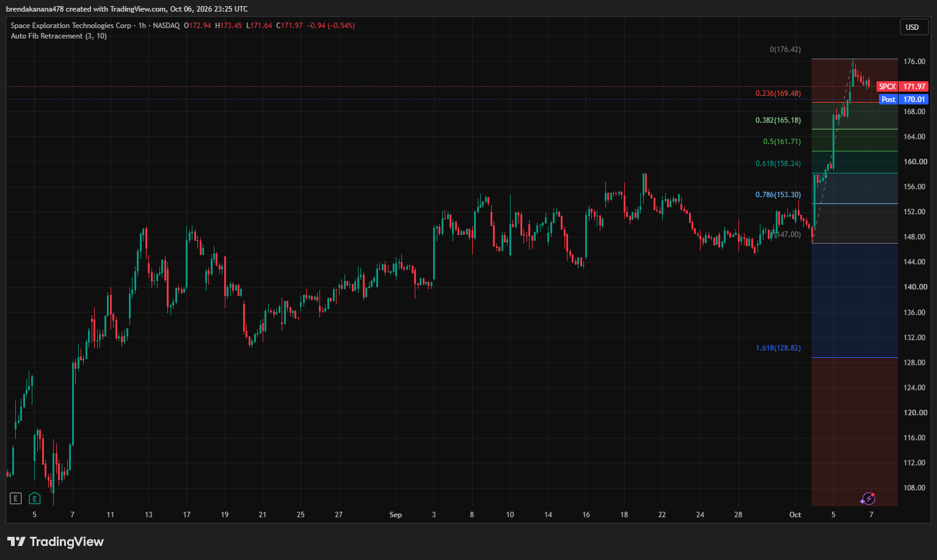Click the 0.786(153.30) Fibonacci level label
Screen dimensions: 937x560
point(778,195)
